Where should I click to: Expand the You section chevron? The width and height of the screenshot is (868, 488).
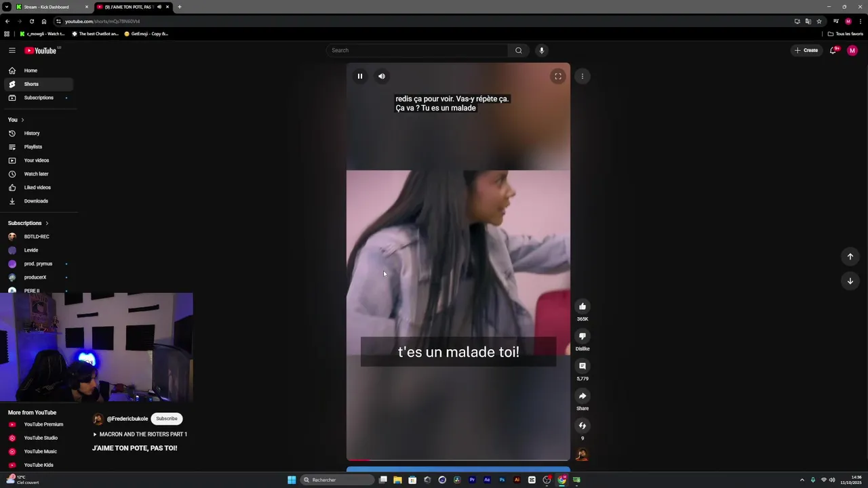click(x=22, y=120)
